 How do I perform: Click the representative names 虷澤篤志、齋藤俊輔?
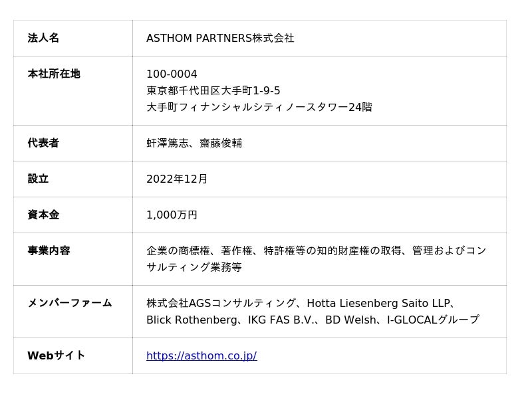click(194, 144)
